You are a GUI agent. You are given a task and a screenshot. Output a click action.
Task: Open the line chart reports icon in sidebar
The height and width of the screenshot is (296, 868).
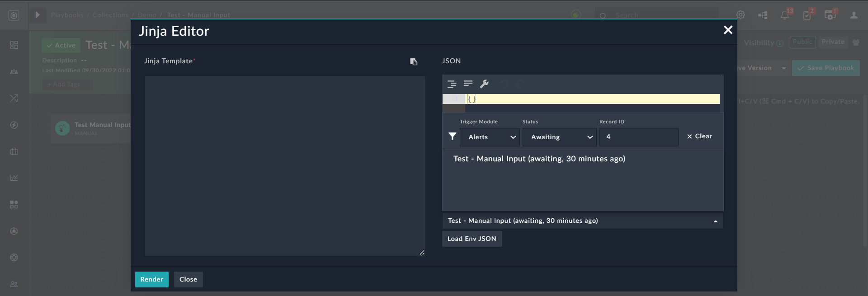[x=14, y=178]
